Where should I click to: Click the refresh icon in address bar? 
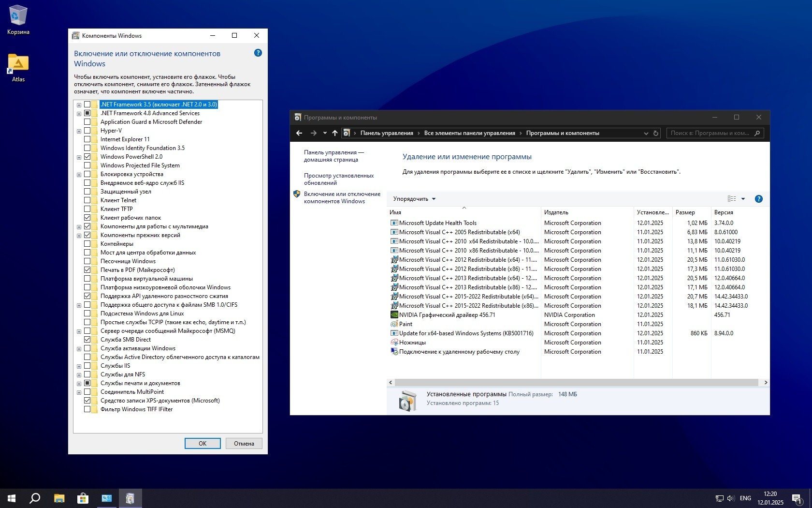[656, 133]
